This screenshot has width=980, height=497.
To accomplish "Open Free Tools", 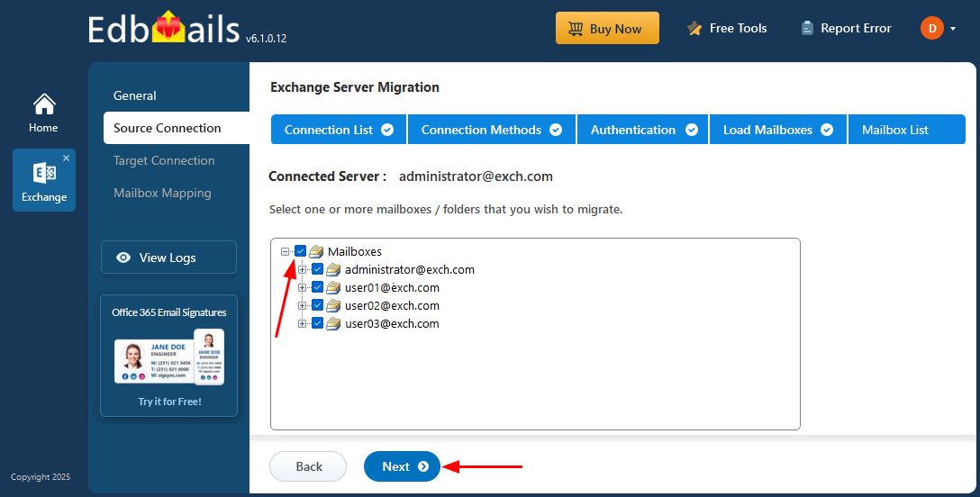I will pyautogui.click(x=727, y=28).
